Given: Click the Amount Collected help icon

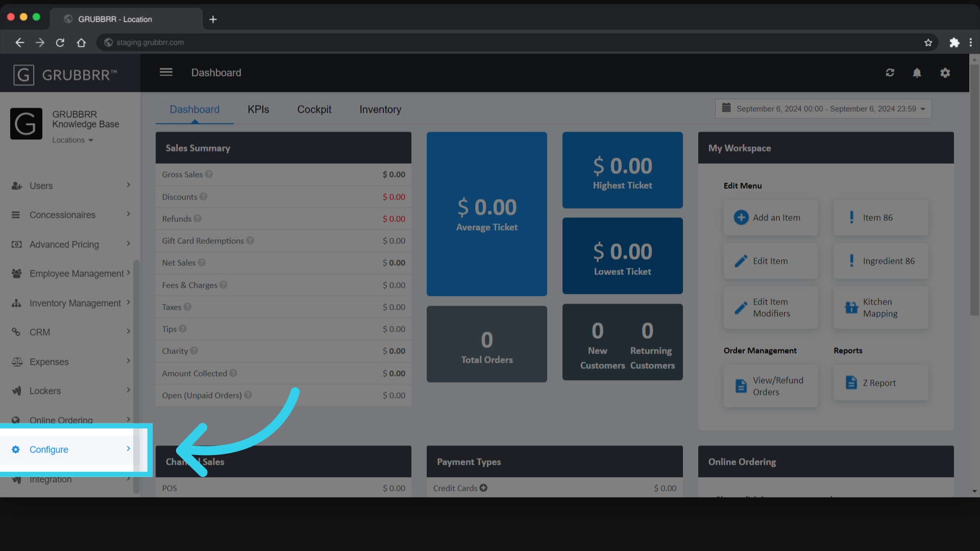Looking at the screenshot, I should (233, 373).
